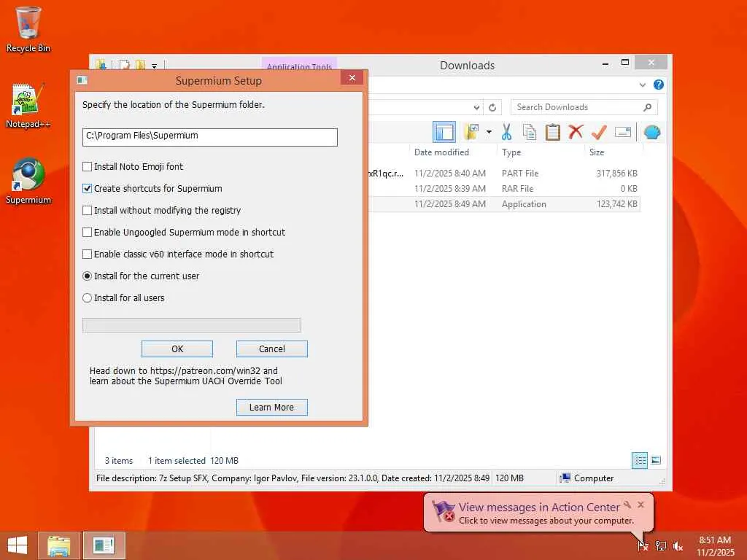This screenshot has height=560, width=747.
Task: Click '1 item selected 120 MB' status text
Action: [x=193, y=461]
